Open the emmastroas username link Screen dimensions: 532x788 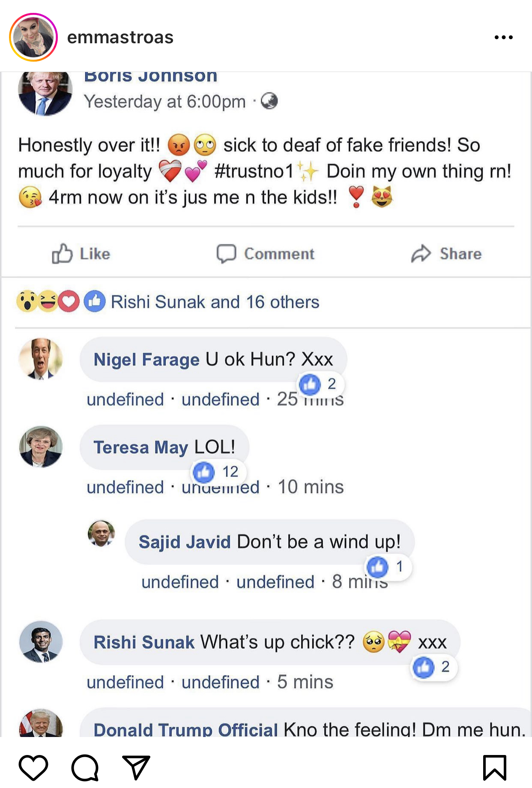120,37
